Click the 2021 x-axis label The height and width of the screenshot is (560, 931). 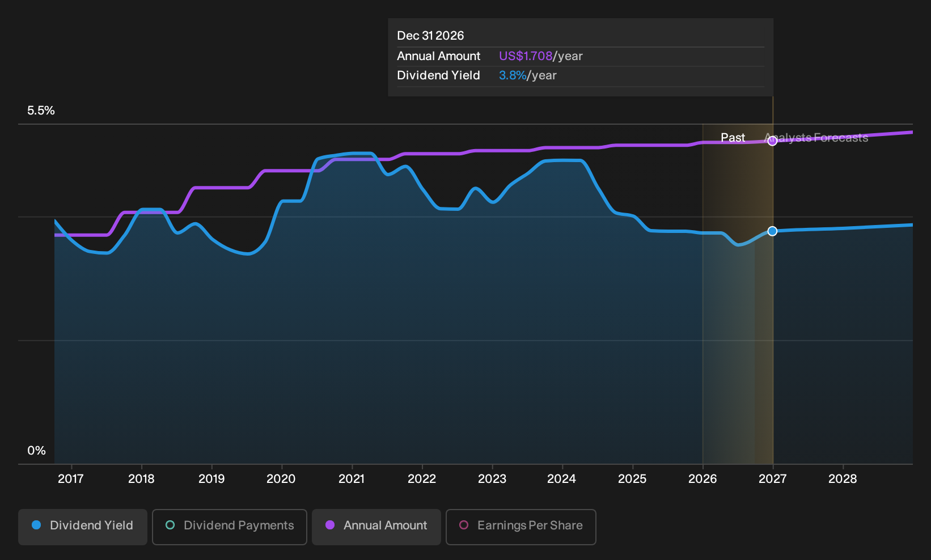point(352,479)
